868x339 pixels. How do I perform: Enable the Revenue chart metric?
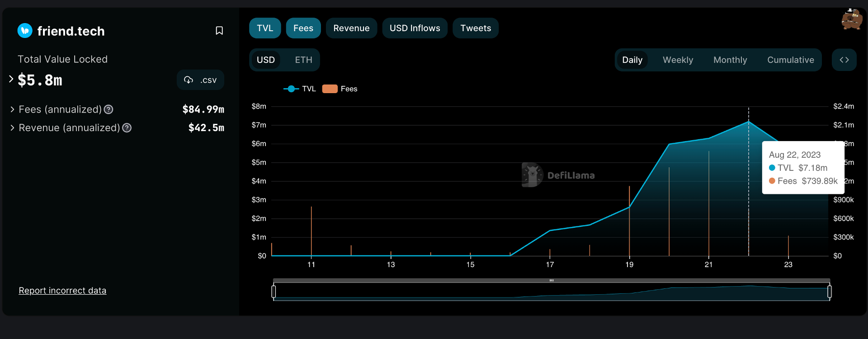351,28
